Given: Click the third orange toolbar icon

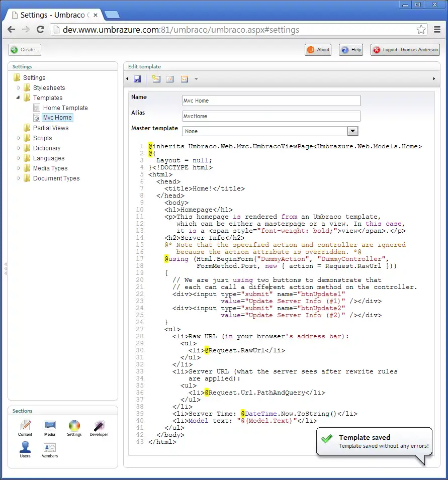Looking at the screenshot, I should coord(185,79).
